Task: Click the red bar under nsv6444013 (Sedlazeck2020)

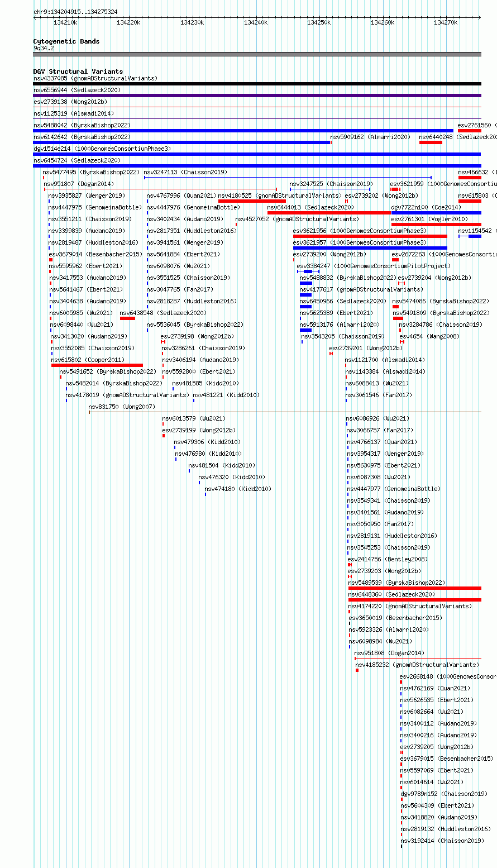Action: click(329, 213)
